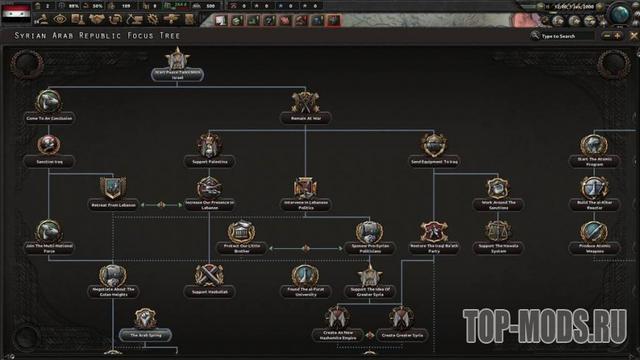
Task: Click the Syrian flag to open politics
Action: click(16, 13)
